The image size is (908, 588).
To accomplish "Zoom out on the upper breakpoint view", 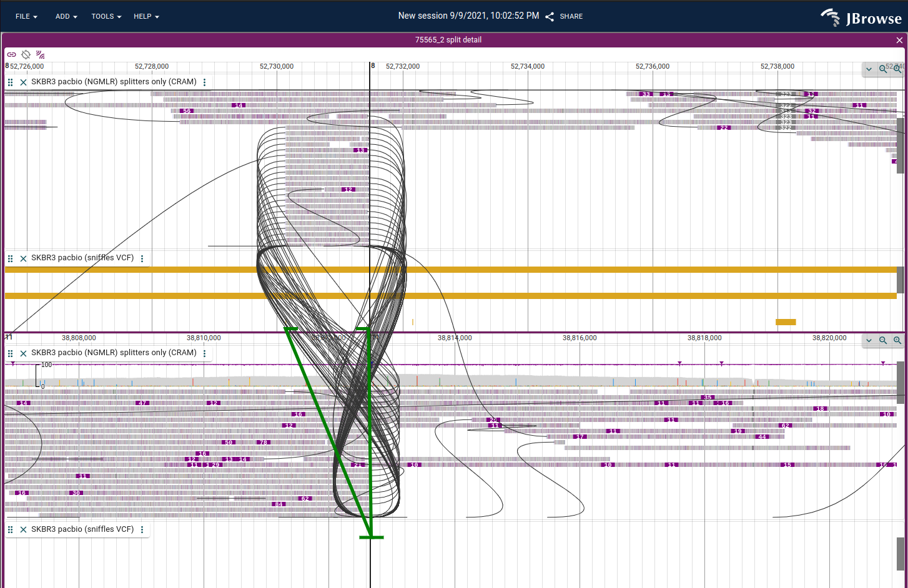I will (x=882, y=69).
